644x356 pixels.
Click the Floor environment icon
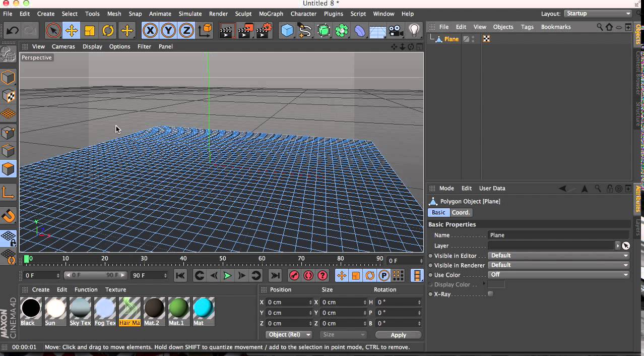378,31
